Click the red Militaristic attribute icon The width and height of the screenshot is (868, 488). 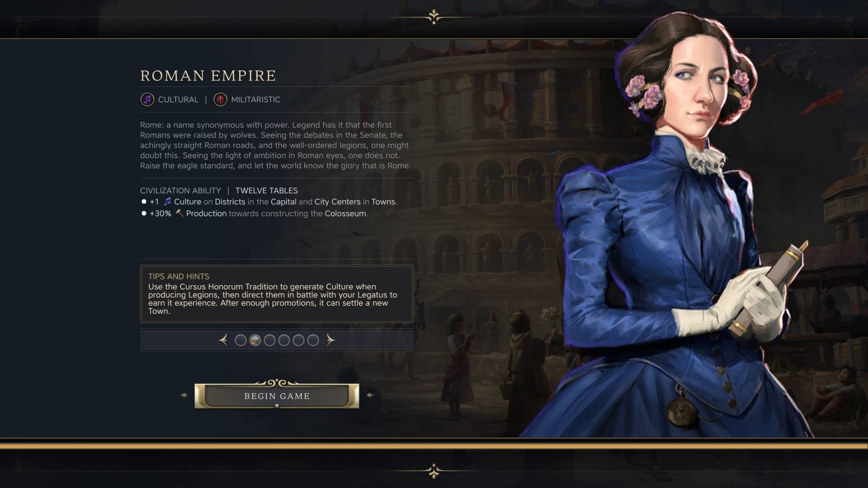[x=220, y=99]
